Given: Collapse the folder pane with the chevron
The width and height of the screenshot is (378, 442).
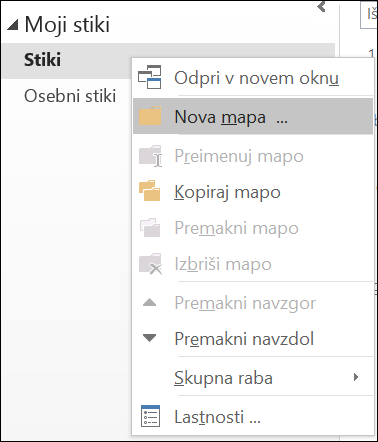Looking at the screenshot, I should tap(321, 6).
